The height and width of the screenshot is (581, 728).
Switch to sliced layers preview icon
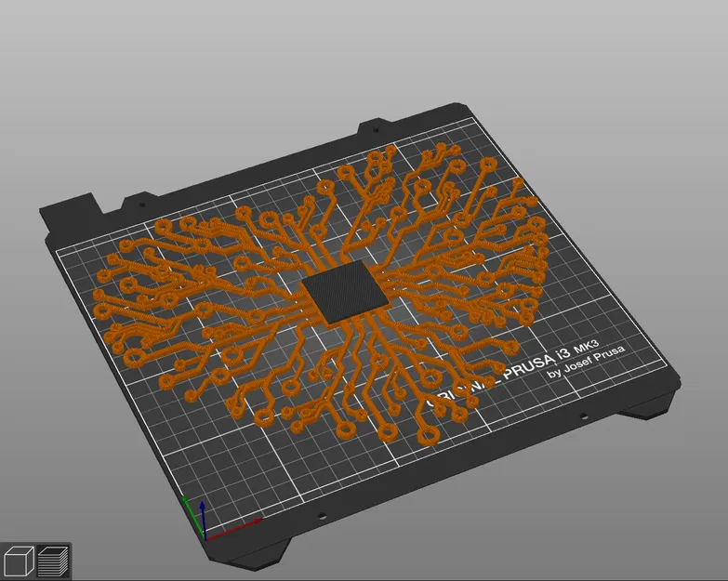53,561
